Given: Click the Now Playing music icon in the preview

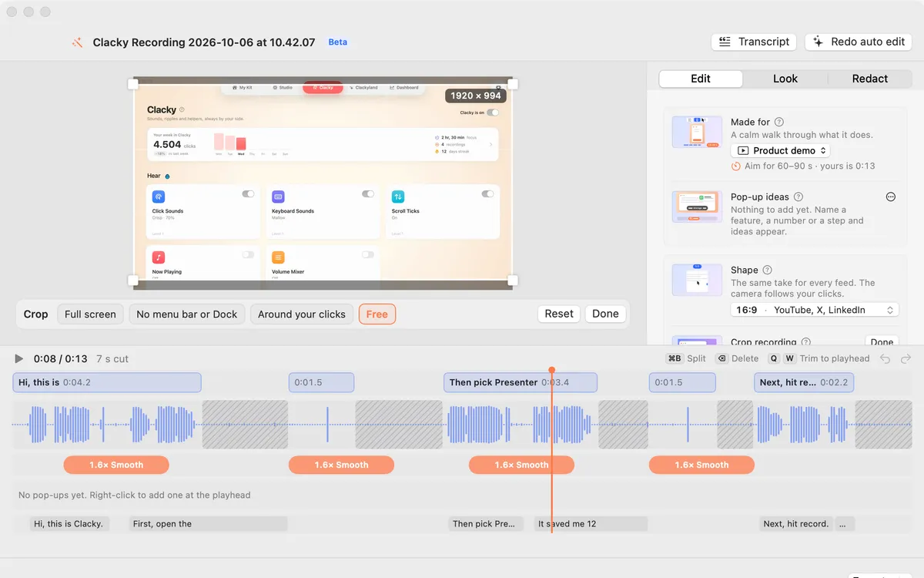Looking at the screenshot, I should coord(158,257).
